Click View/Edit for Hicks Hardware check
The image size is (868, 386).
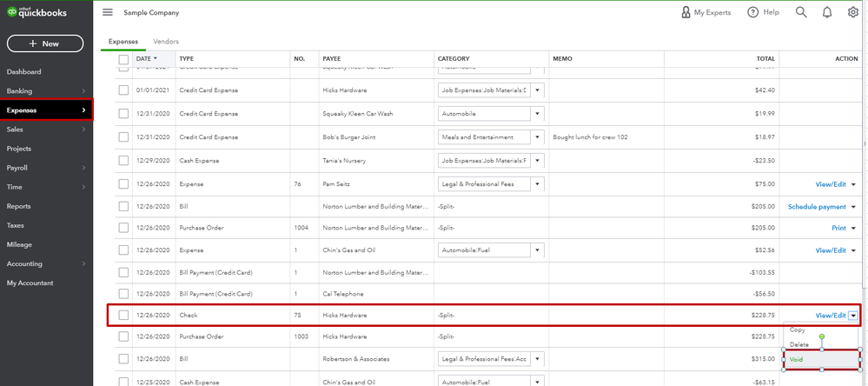831,315
